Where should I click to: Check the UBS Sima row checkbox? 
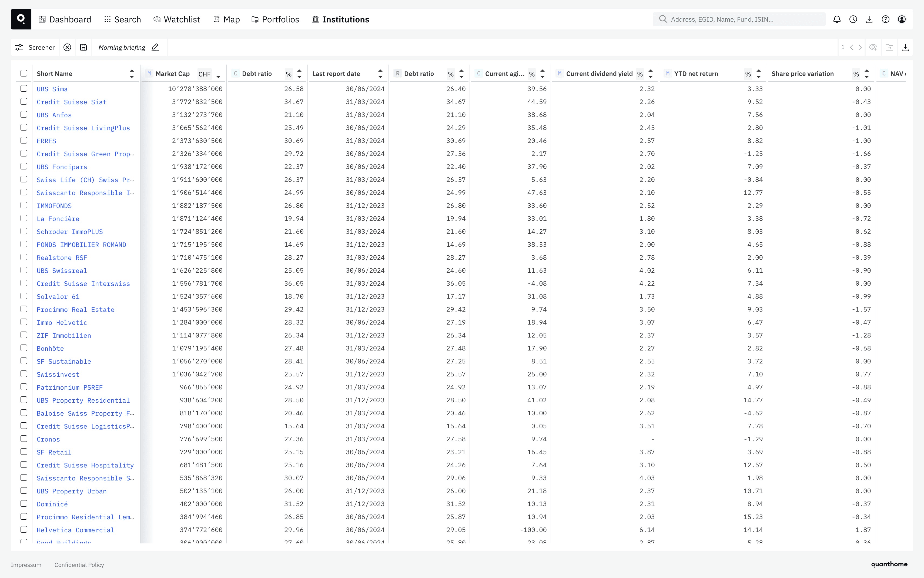pos(24,89)
